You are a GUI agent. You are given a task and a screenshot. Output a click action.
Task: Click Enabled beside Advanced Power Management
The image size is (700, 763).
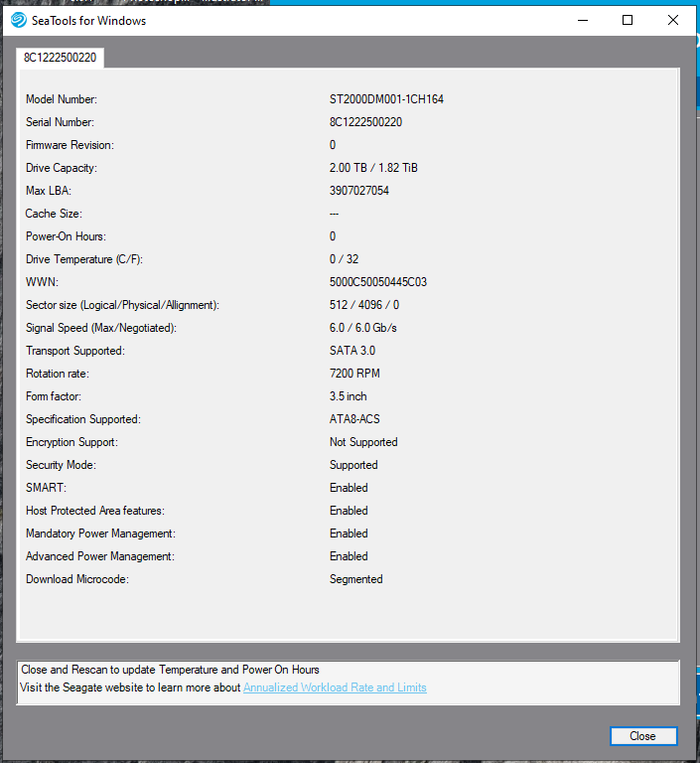tap(349, 556)
